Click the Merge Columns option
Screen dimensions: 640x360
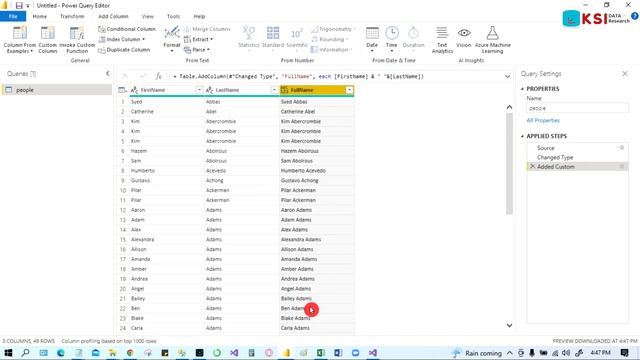pyautogui.click(x=207, y=29)
